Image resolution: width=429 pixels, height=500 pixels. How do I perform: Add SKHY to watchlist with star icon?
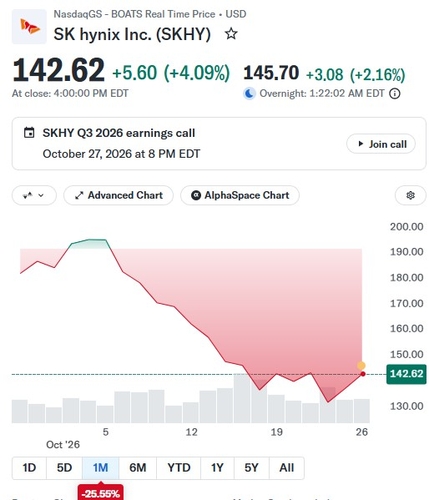pos(231,34)
